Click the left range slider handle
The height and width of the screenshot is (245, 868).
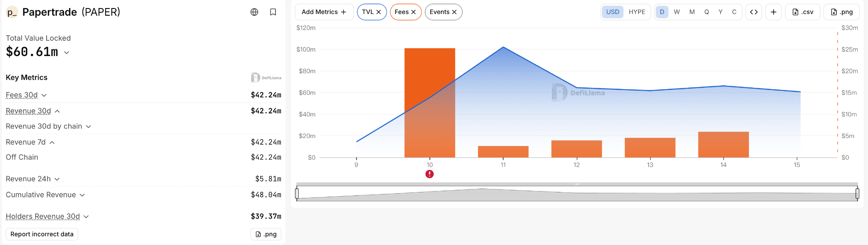click(x=297, y=194)
